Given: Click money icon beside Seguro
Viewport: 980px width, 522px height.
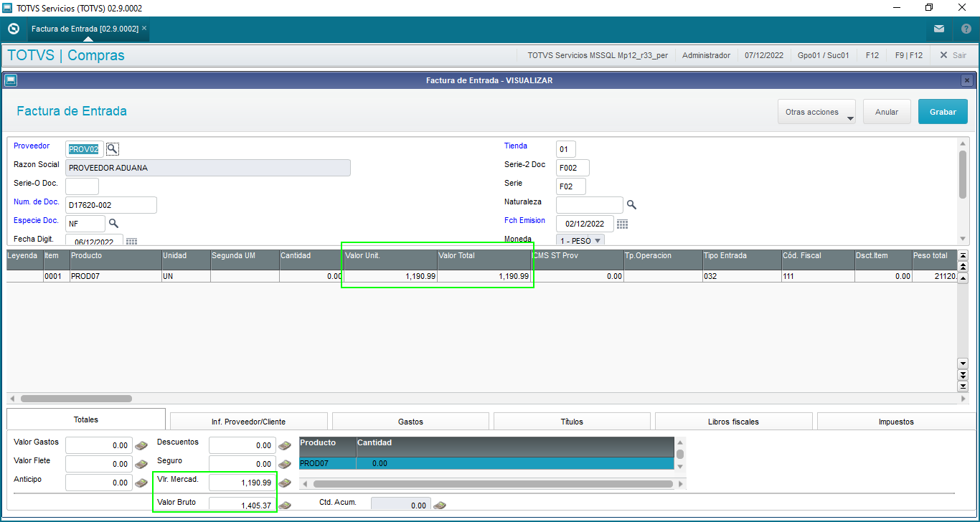Looking at the screenshot, I should [285, 464].
